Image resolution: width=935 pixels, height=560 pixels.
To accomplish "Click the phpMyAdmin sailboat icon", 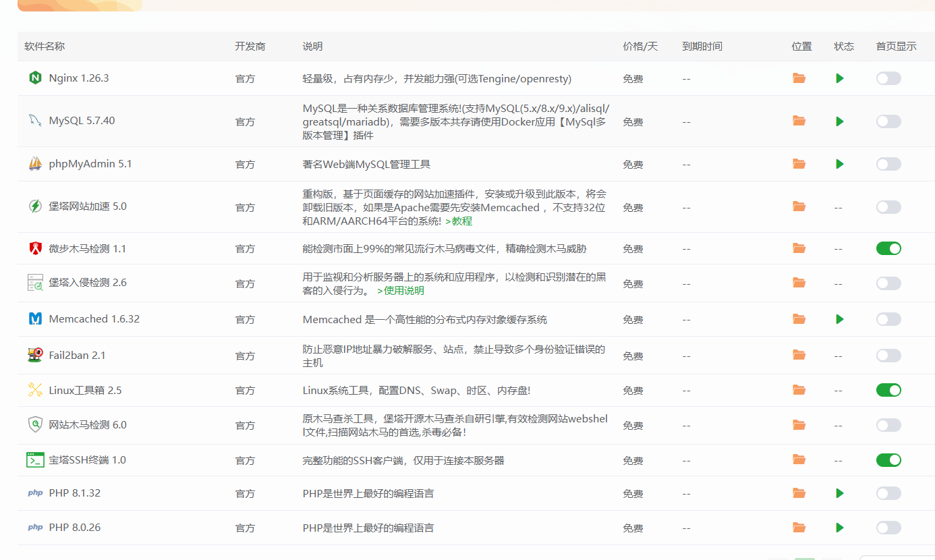I will click(35, 164).
